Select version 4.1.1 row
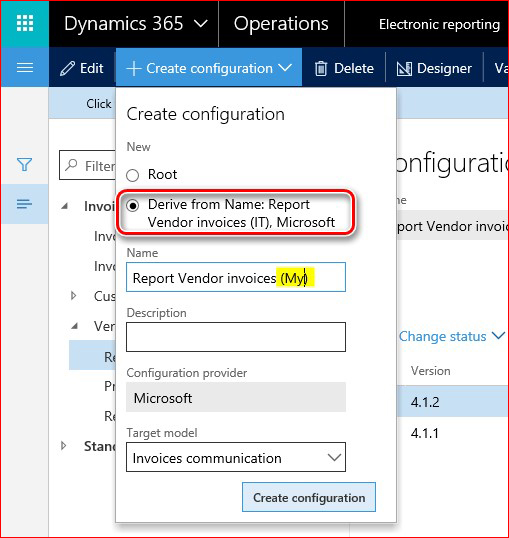Screen dimensions: 509x538 [453, 433]
